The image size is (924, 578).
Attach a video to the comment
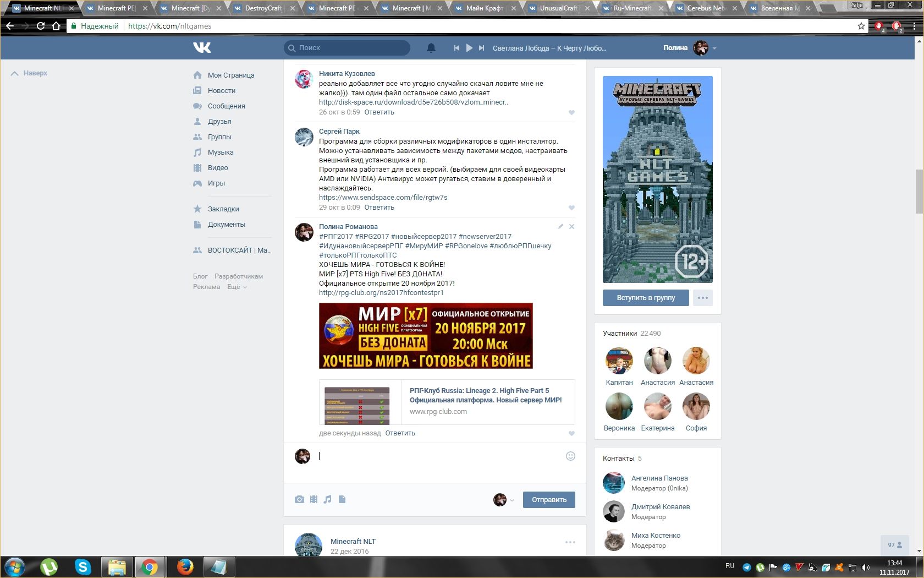(313, 499)
